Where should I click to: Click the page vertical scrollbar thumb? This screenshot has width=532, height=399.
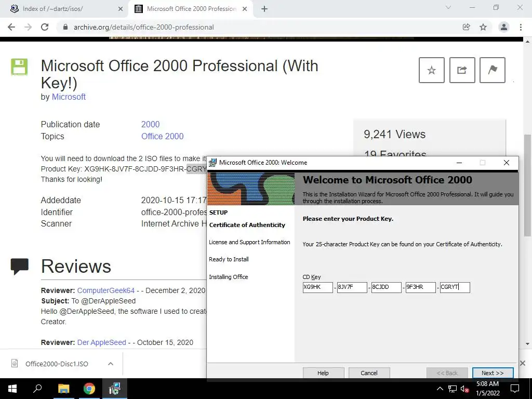[x=527, y=185]
